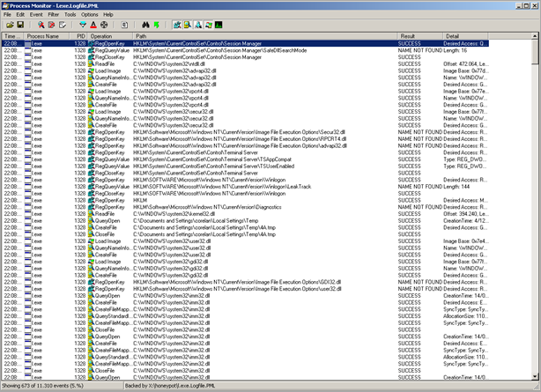Click the Find binoculars icon
Viewport: 541px width, 392px height.
[146, 25]
